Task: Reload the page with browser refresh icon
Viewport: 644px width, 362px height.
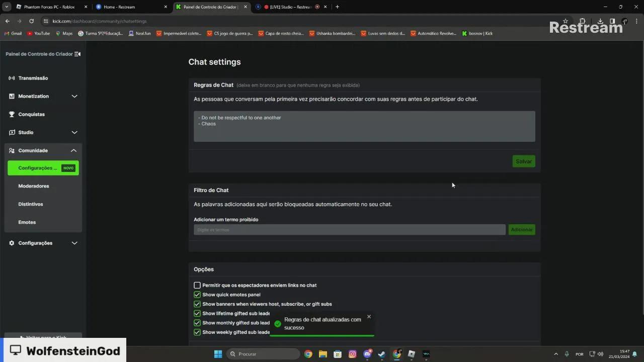Action: [31, 21]
